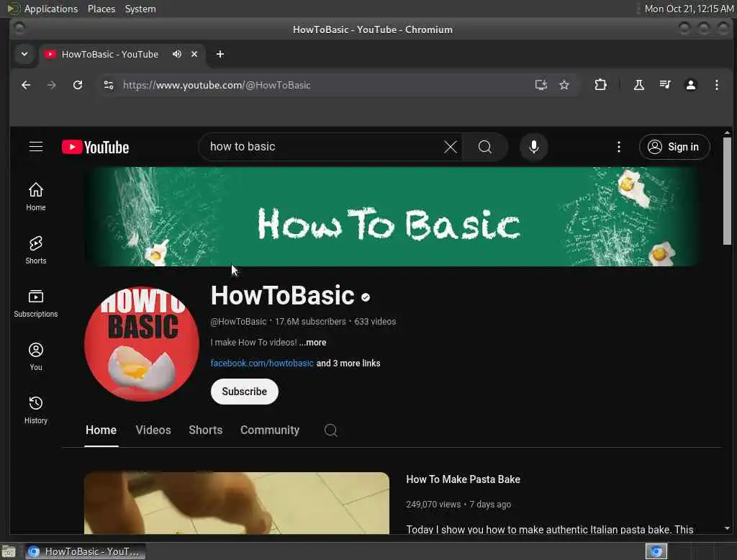Switch to the channel Community tab
This screenshot has width=737, height=560.
coord(270,430)
